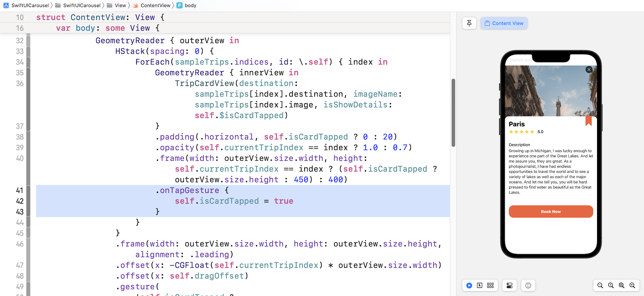Click 'sampleTrips.indices' on line 34
The image size is (644, 296).
222,62
